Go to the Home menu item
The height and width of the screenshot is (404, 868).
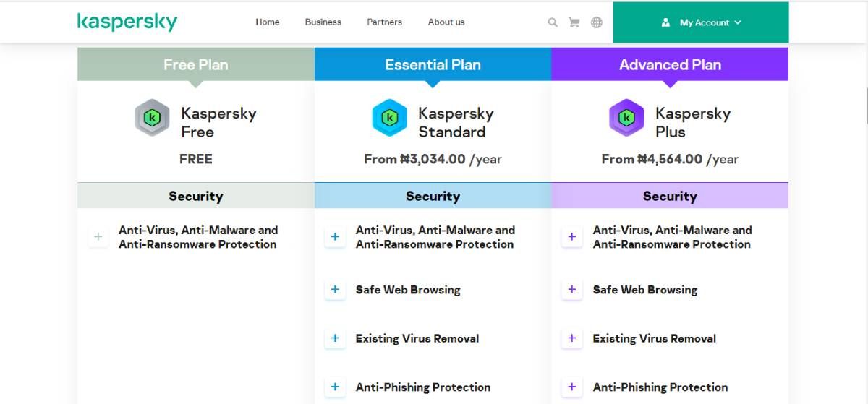pyautogui.click(x=268, y=22)
